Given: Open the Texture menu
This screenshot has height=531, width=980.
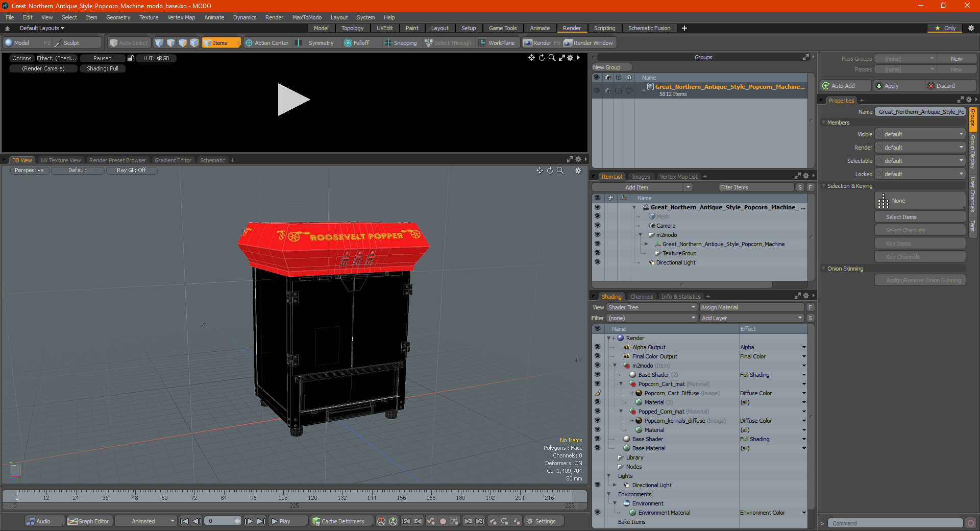Looking at the screenshot, I should coord(149,17).
